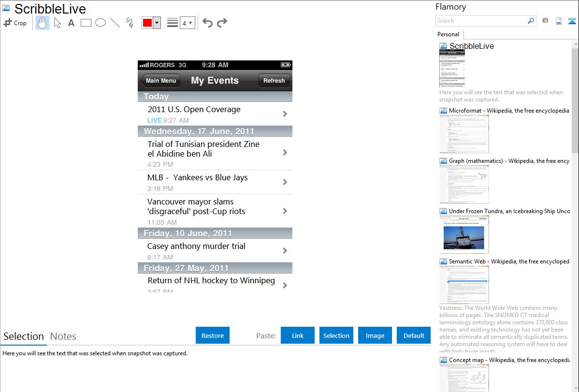Click the Refresh button in the screenshot

tap(274, 81)
